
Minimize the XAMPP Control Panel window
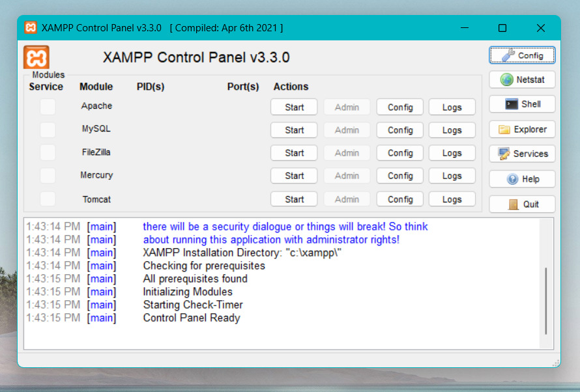point(465,28)
